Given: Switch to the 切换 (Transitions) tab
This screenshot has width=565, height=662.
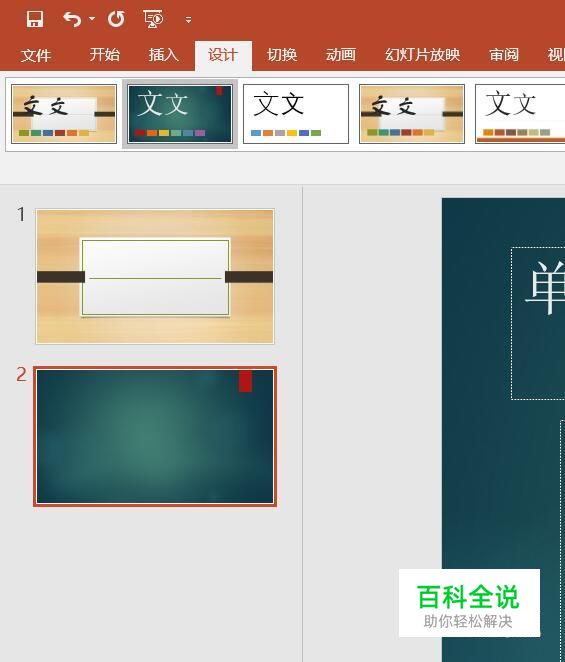Looking at the screenshot, I should (x=282, y=55).
